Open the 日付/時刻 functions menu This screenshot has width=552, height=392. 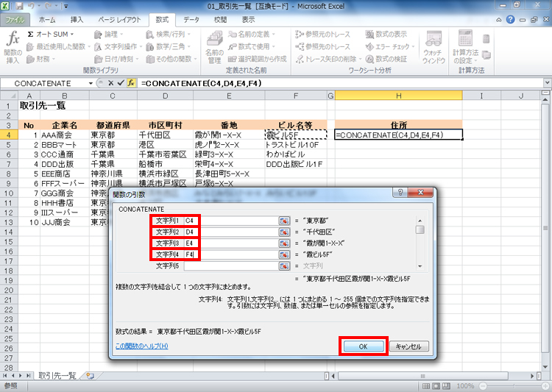[x=116, y=59]
